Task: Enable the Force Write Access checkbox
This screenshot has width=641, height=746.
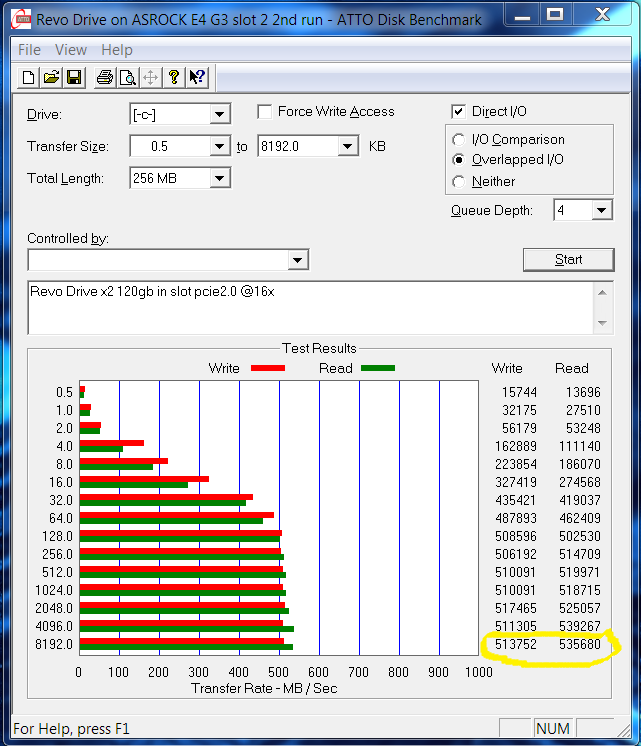Action: point(265,112)
